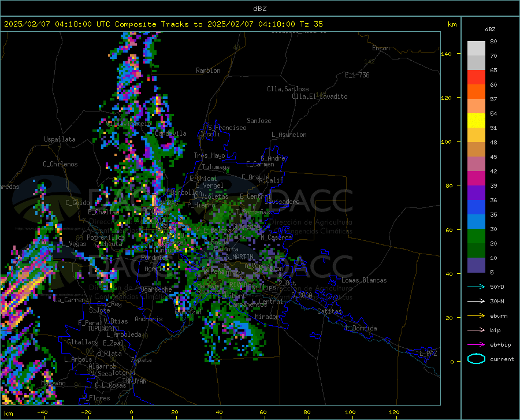Pick the magenta 39–42 dBZ swatch
The height and width of the screenshot is (420, 520).
(476, 179)
